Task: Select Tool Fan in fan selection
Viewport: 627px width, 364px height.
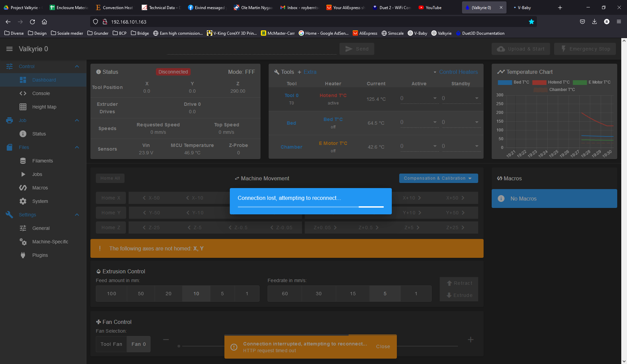Action: [111, 344]
